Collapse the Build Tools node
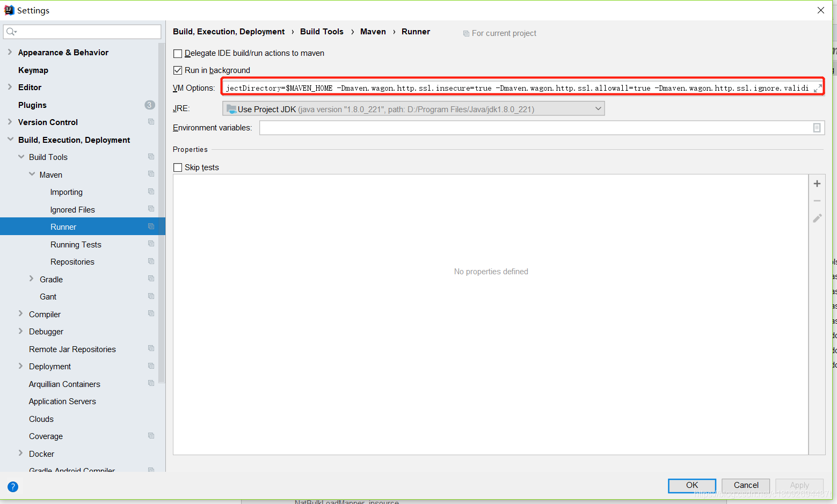The height and width of the screenshot is (504, 837). pos(21,157)
